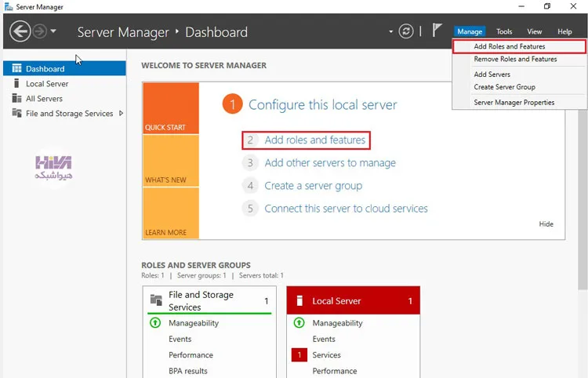This screenshot has width=588, height=378.
Task: Open the All Servers sidebar icon
Action: (16, 98)
